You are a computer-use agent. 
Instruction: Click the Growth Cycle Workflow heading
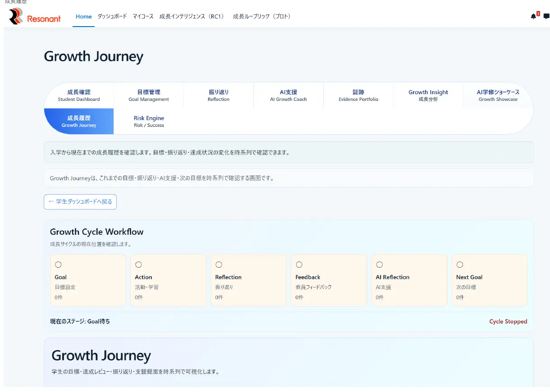click(x=96, y=232)
